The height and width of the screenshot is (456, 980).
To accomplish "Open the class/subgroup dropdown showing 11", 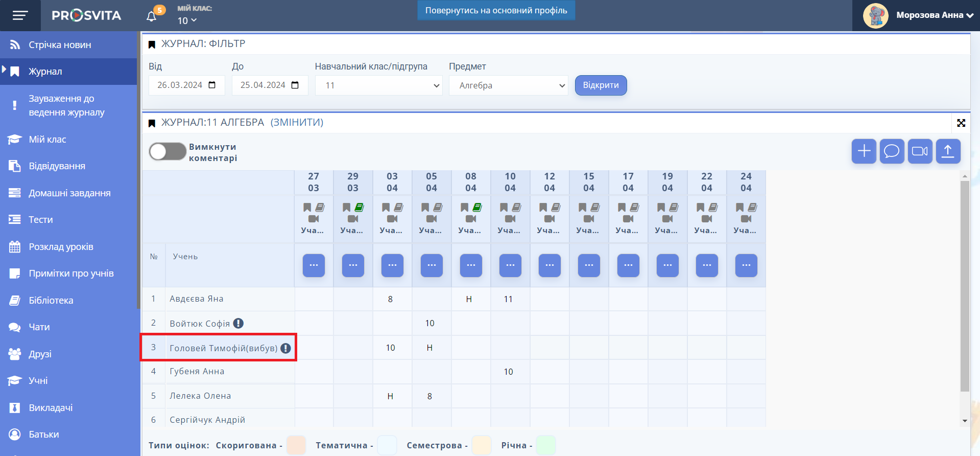I will click(x=378, y=85).
